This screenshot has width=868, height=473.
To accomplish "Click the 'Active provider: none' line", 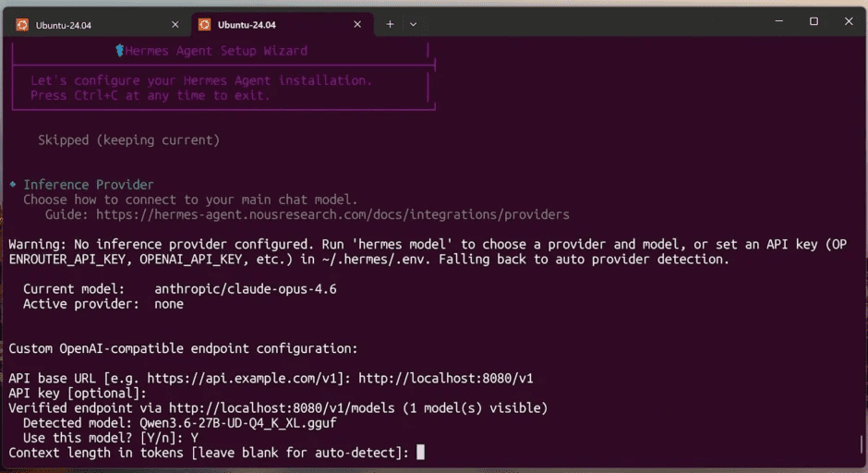I will 103,304.
